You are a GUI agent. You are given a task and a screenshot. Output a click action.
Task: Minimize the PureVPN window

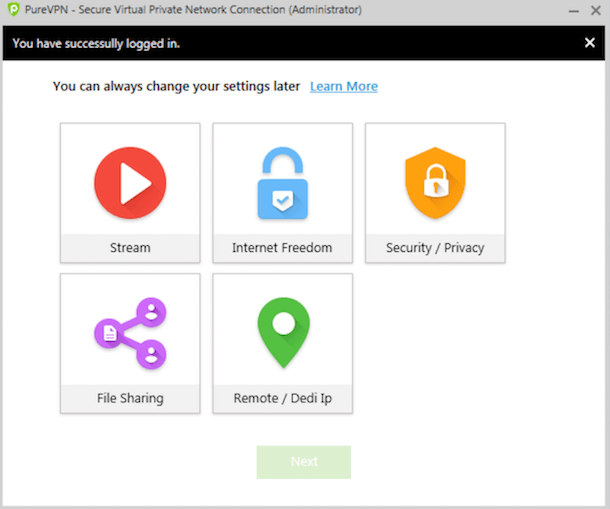coord(573,11)
